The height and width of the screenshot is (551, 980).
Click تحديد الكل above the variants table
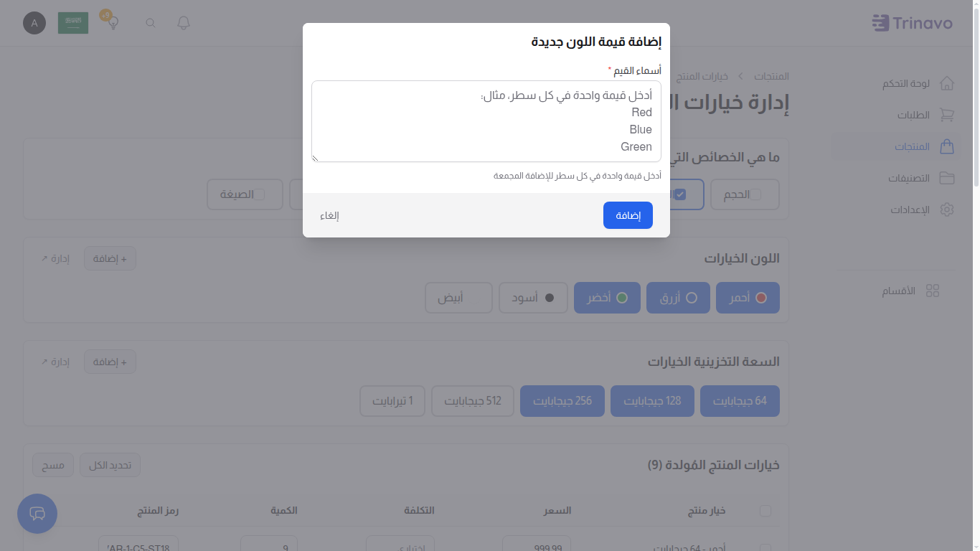tap(110, 465)
